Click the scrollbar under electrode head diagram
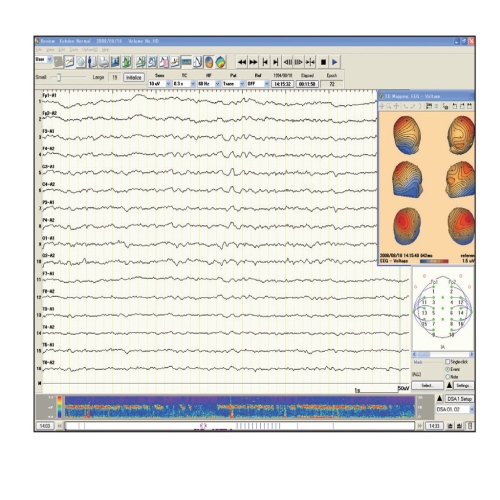This screenshot has height=500, width=500. (x=443, y=354)
